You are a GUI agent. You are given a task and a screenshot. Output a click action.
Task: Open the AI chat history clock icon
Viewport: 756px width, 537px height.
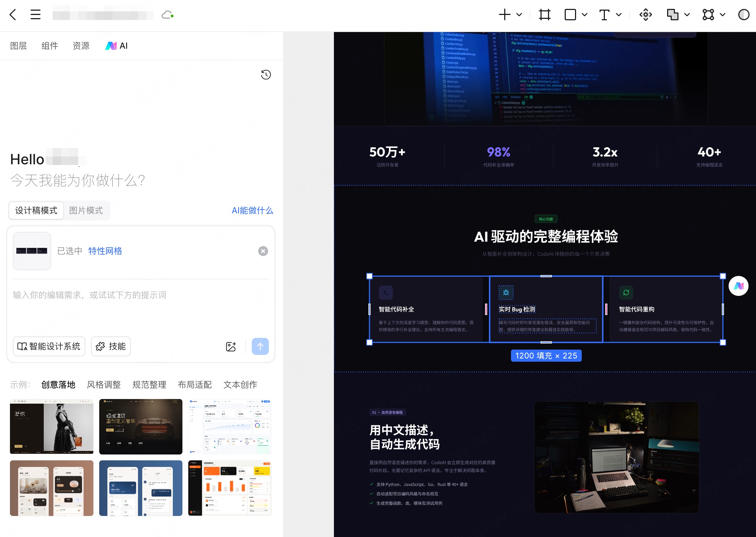pos(266,75)
